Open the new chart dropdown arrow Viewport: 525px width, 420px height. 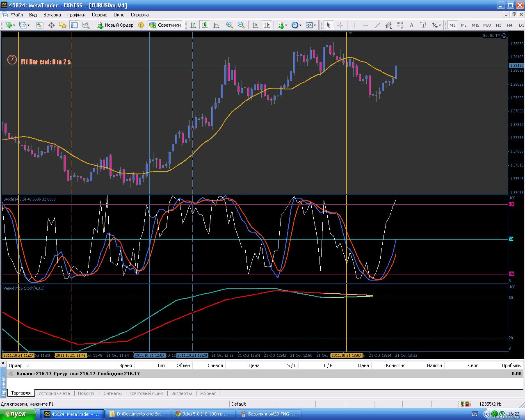(x=14, y=25)
